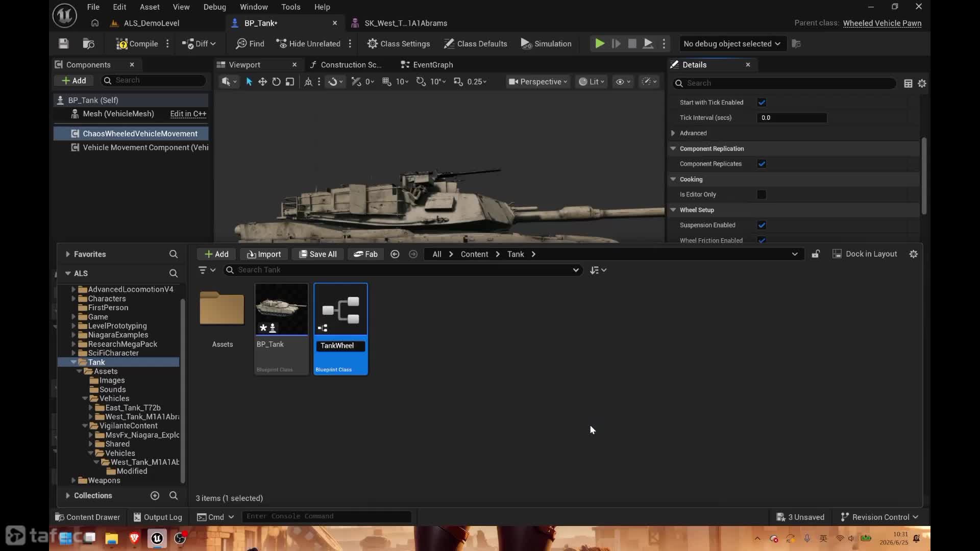980x551 pixels.
Task: Switch to the EventGraph tab
Action: (x=427, y=65)
